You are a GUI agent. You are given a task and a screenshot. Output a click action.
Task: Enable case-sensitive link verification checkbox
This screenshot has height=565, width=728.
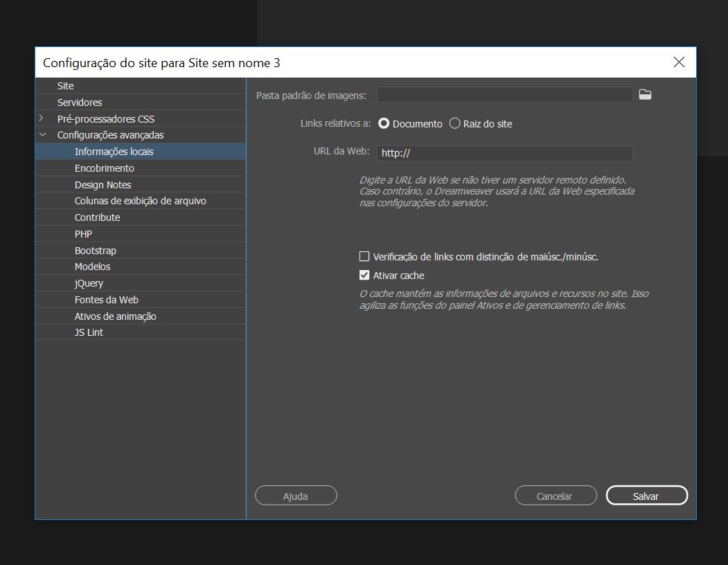364,256
